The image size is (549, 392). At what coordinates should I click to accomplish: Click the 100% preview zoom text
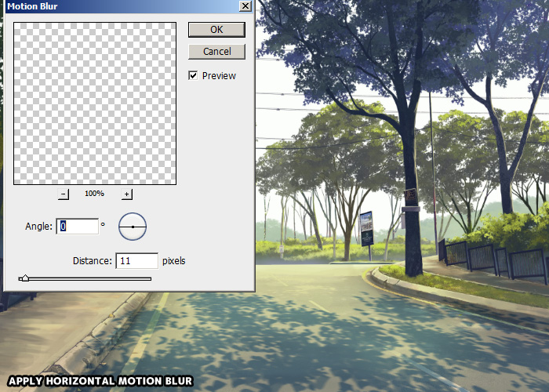pyautogui.click(x=95, y=193)
